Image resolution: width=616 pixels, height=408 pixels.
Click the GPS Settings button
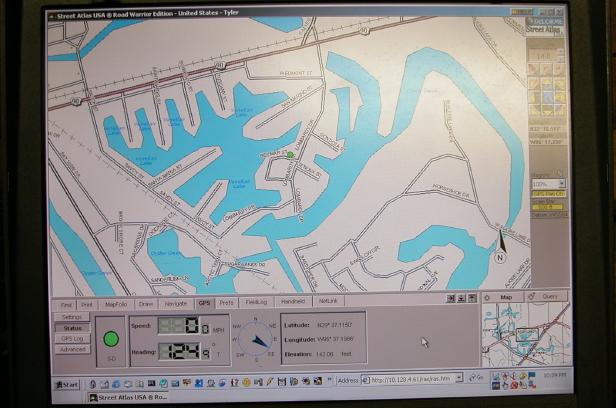click(72, 317)
